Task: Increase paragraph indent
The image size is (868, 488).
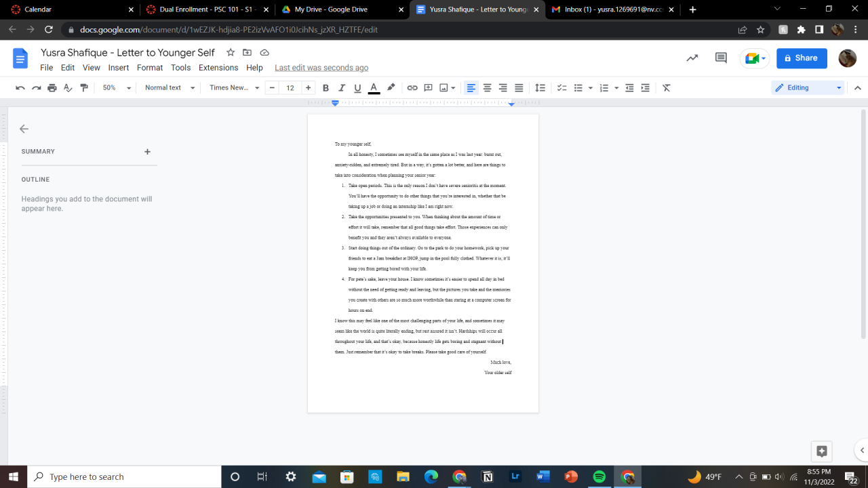Action: coord(646,87)
